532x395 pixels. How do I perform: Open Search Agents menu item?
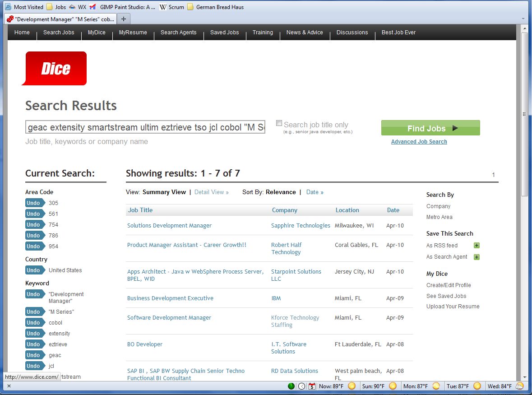coord(179,32)
